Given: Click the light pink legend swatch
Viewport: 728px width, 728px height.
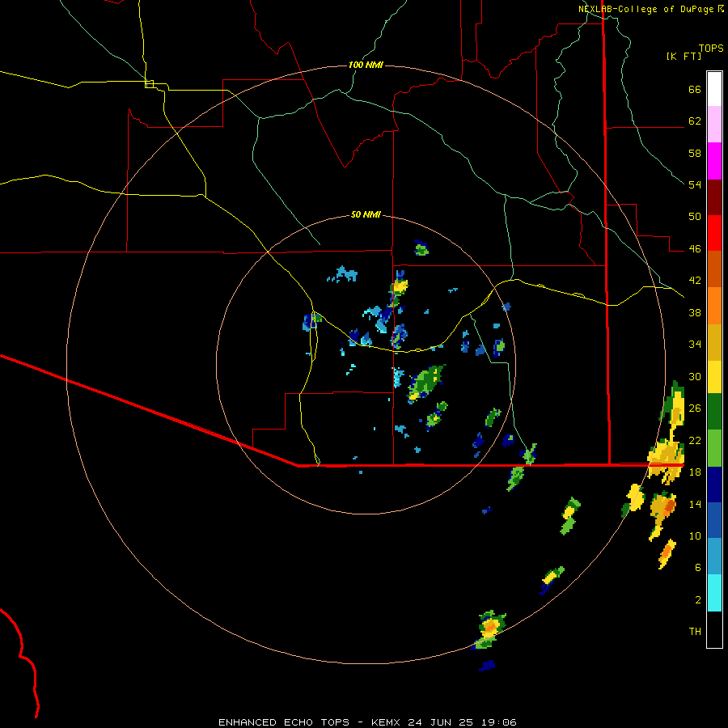Looking at the screenshot, I should tap(714, 124).
